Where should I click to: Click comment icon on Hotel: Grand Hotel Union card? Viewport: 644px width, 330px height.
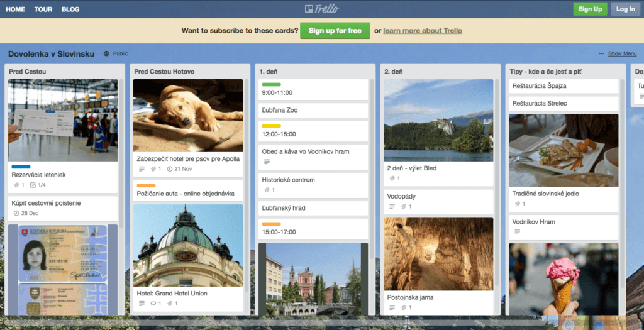(154, 304)
